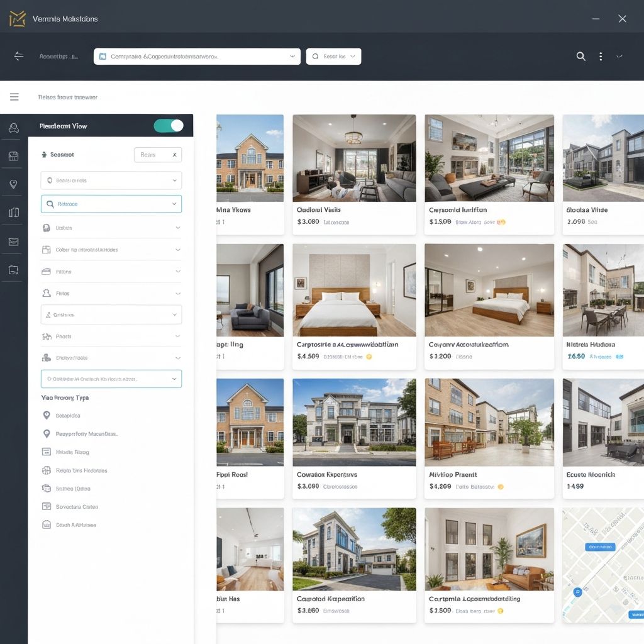Select the map pin icon in the left sidebar
This screenshot has width=644, height=644.
click(13, 184)
